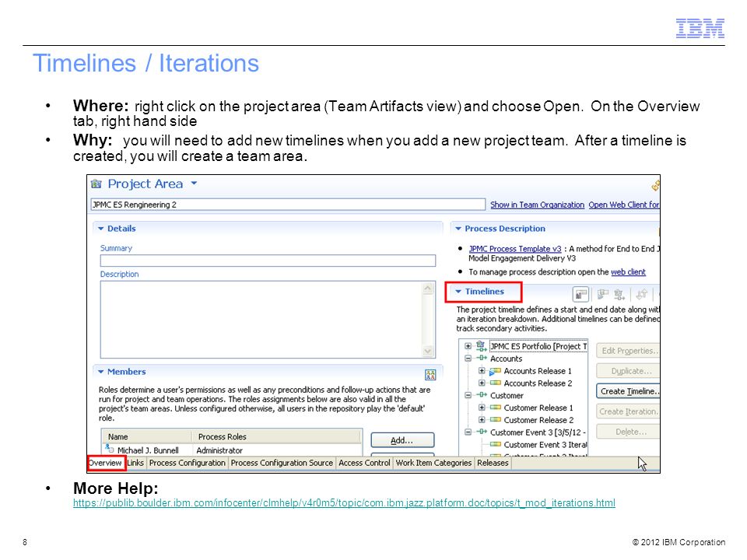Select 'Customer Release 1' in timeline tree
Screen dimensions: 747x560
click(x=538, y=408)
